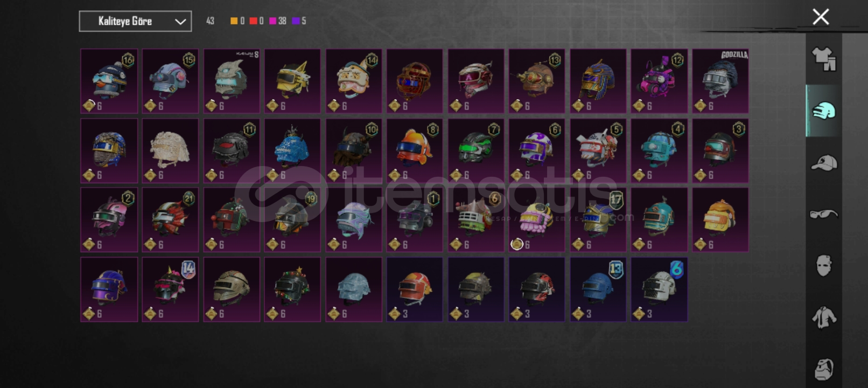Viewport: 868px width, 388px height.
Task: Select the white helmet with blue 6 badge
Action: coord(659,289)
